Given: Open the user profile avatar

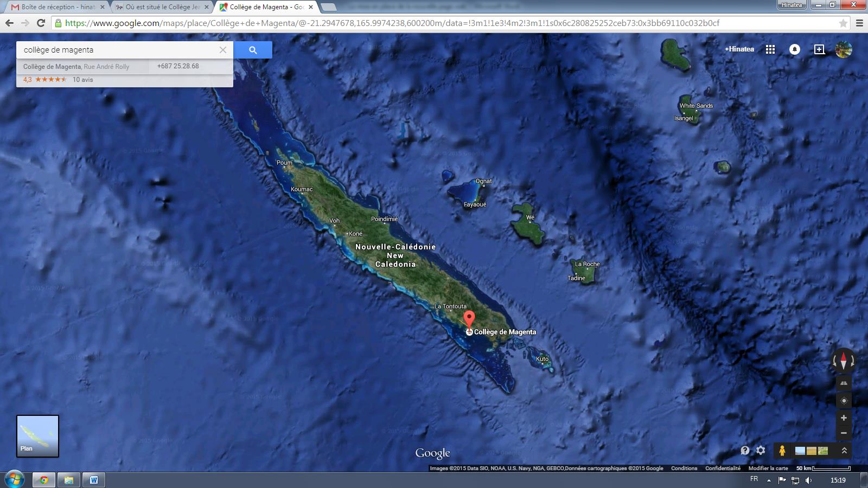Looking at the screenshot, I should (x=843, y=49).
